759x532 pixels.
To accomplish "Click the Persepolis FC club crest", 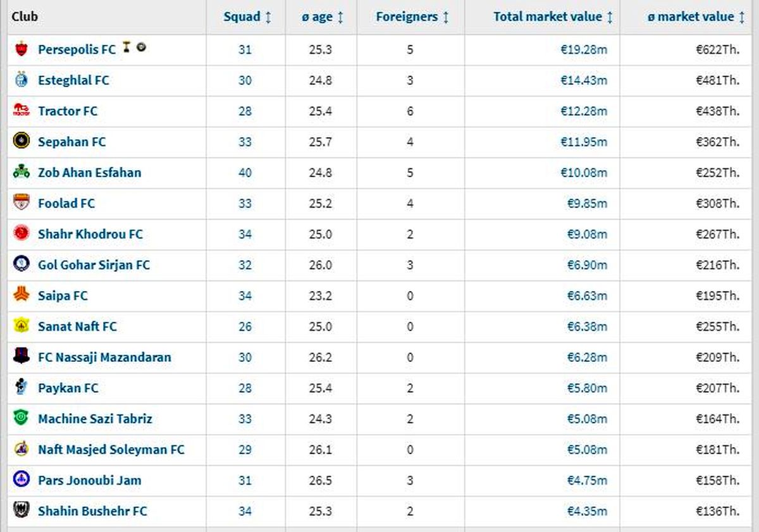I will tap(21, 49).
